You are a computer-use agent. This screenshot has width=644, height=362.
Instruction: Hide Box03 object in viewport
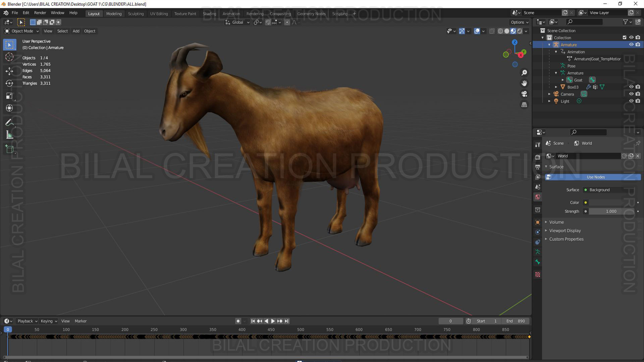coord(631,87)
